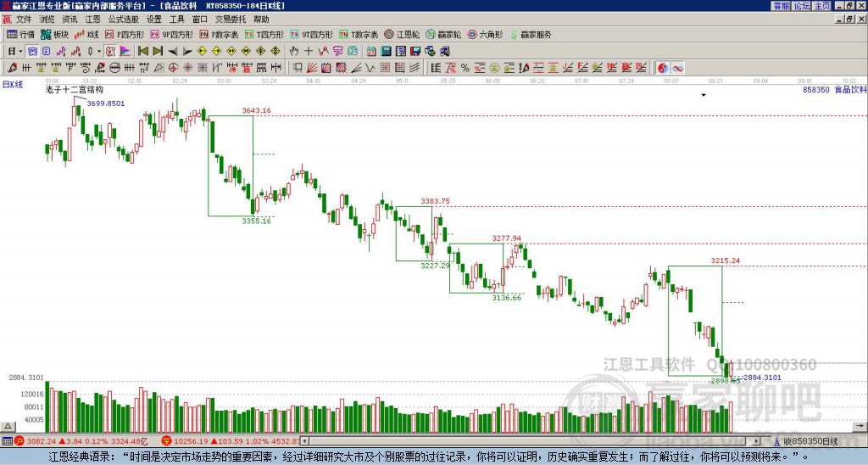Open 赢家服务 from the toolbar
Viewport: 868px width, 465px height.
point(531,34)
